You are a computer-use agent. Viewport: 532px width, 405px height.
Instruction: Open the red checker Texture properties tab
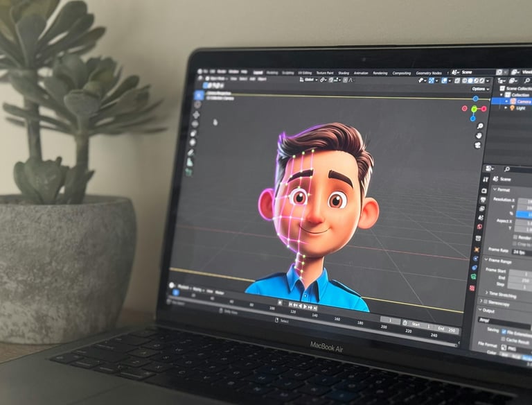[472, 288]
